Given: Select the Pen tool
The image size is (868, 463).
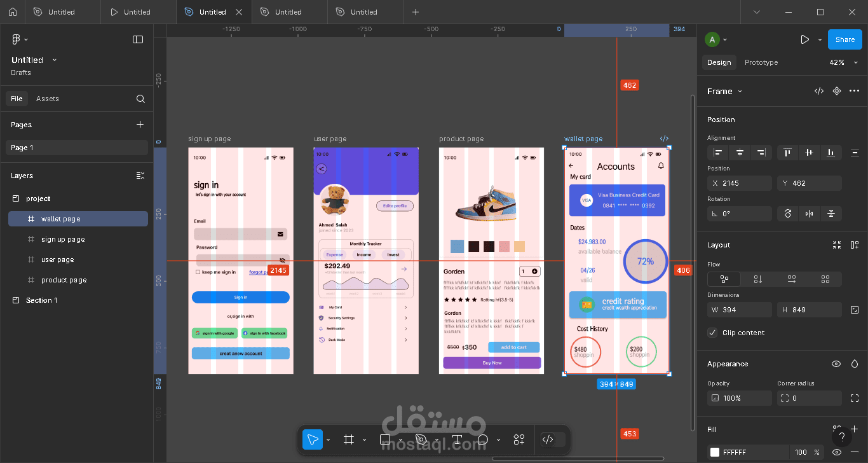Looking at the screenshot, I should [421, 439].
